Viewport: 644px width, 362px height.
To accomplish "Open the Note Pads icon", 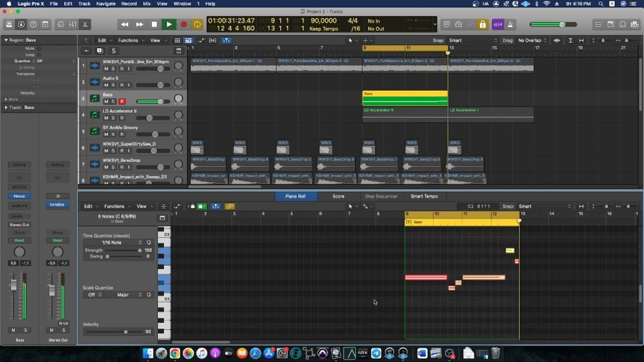I will point(610,24).
